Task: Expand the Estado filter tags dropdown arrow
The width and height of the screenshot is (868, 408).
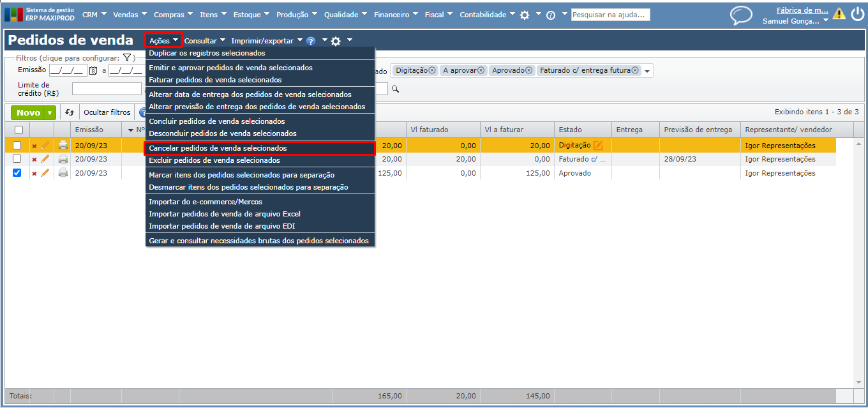Action: (647, 72)
